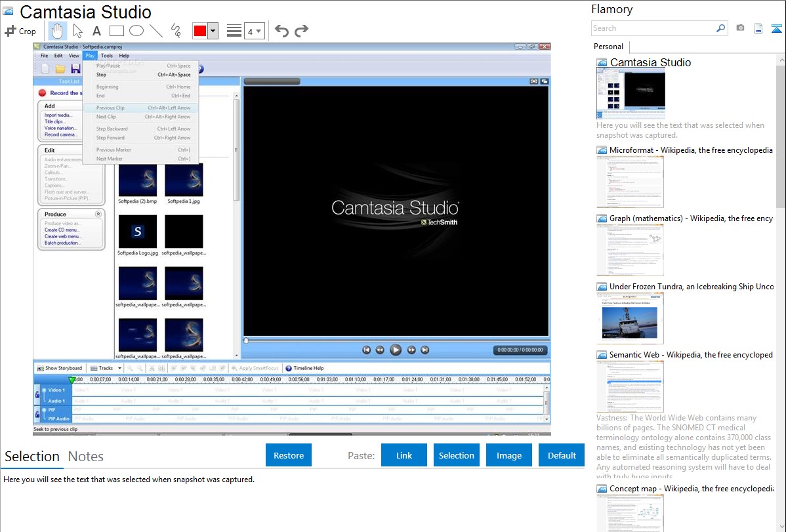Redo the last undone action
Image resolution: width=786 pixels, height=532 pixels.
tap(301, 31)
